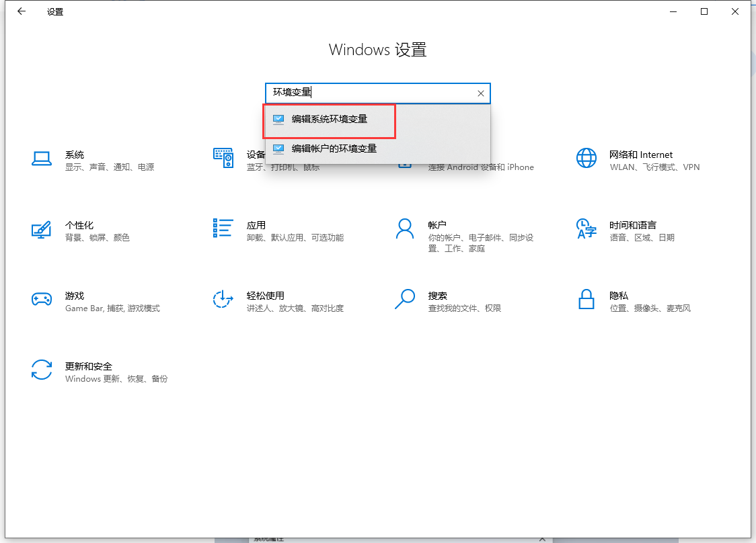
Task: Go back with the arrow button
Action: point(22,11)
